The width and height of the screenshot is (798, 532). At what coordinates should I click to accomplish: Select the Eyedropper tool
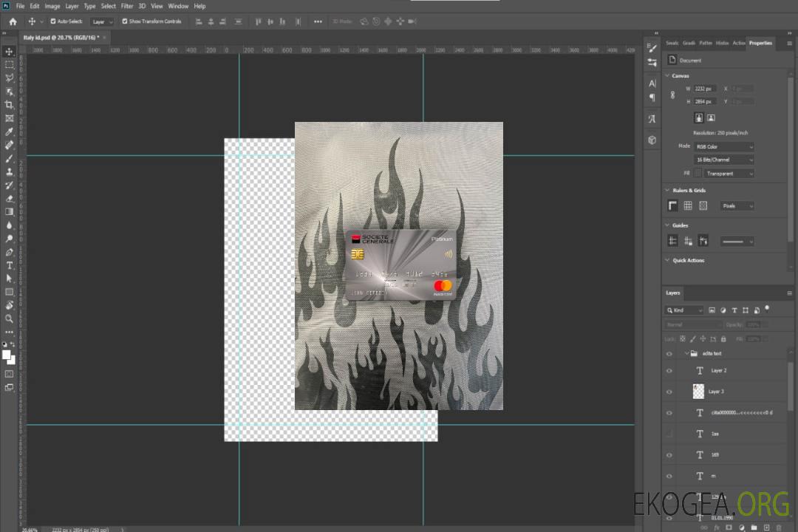(x=10, y=132)
